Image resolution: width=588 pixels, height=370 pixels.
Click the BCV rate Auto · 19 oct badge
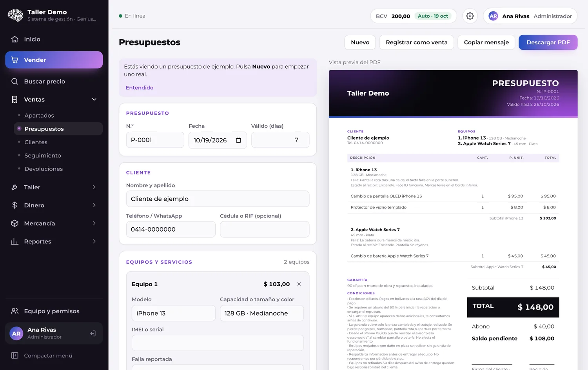[433, 16]
